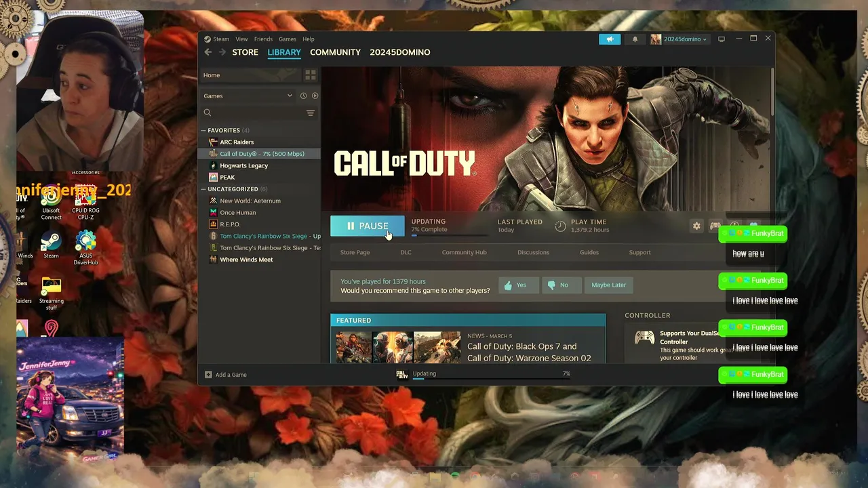Viewport: 868px width, 488px height.
Task: Click the 7% download progress bar
Action: pyautogui.click(x=491, y=379)
